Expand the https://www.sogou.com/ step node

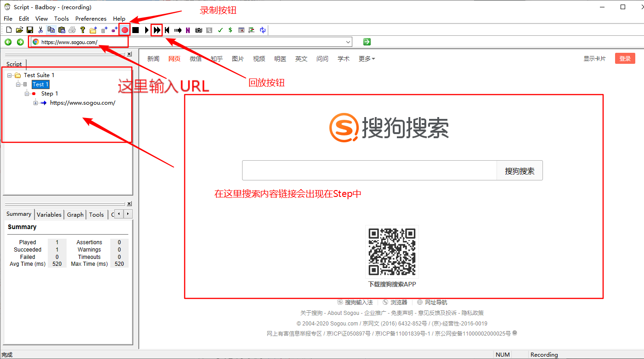pos(35,102)
